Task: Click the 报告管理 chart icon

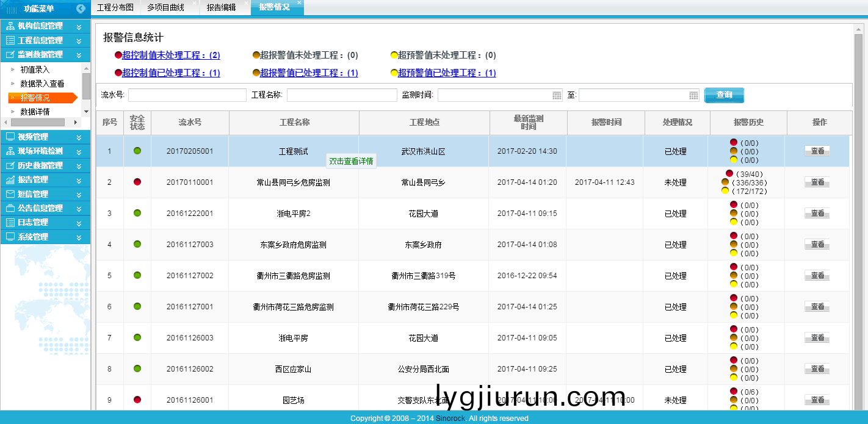Action: 10,180
